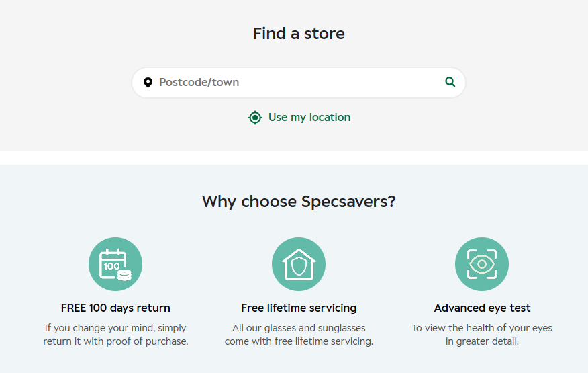Screen dimensions: 588x373
Task: Click the health of your eyes description
Action: point(482,335)
